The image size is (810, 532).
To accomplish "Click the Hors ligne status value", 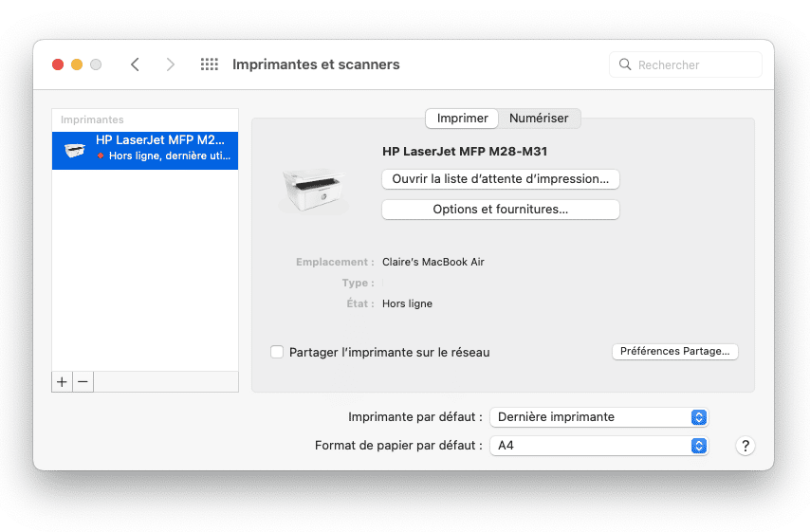I will pyautogui.click(x=407, y=303).
